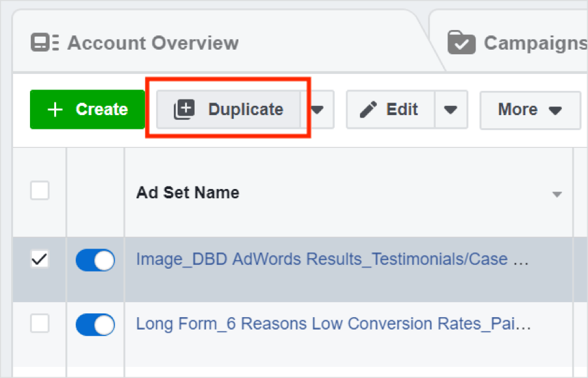Open the Ad Set Name column dropdown

click(x=557, y=194)
